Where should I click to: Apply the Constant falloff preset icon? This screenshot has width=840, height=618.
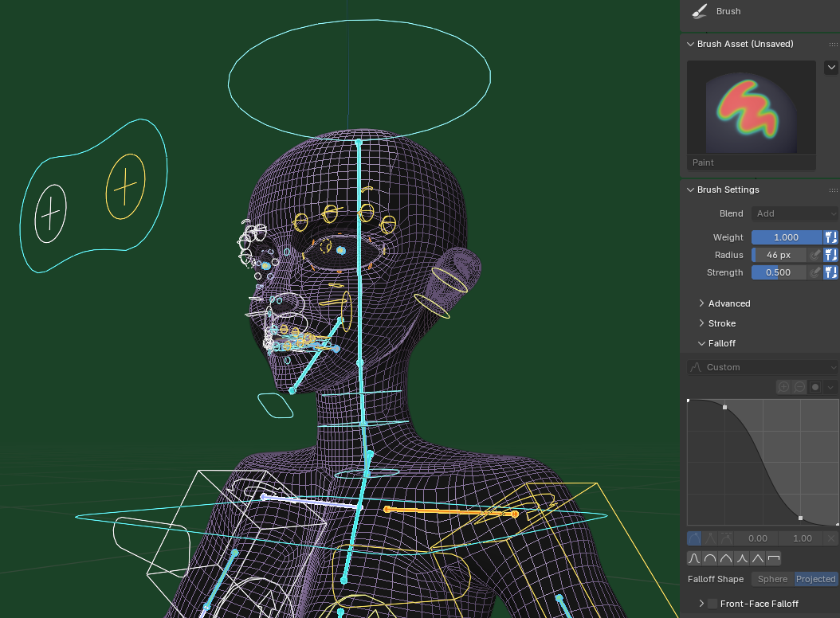(774, 558)
